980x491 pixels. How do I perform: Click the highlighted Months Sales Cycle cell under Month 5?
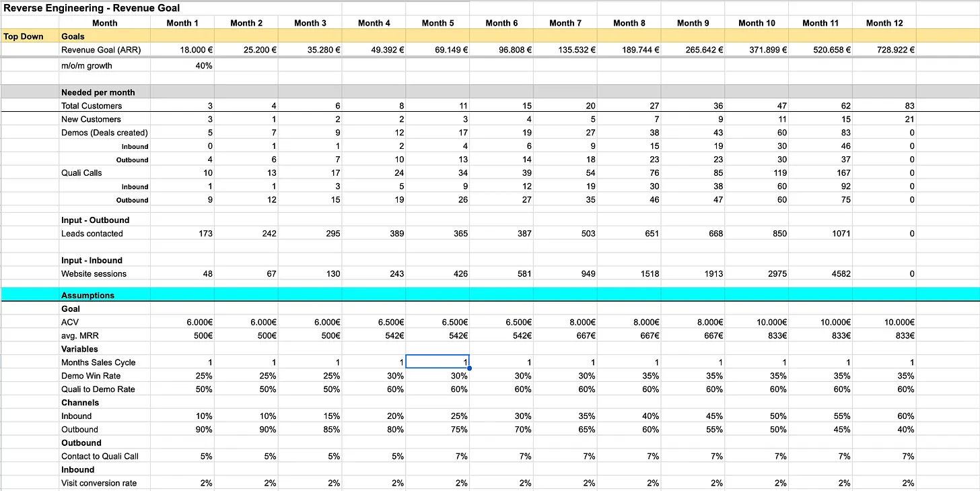(438, 362)
